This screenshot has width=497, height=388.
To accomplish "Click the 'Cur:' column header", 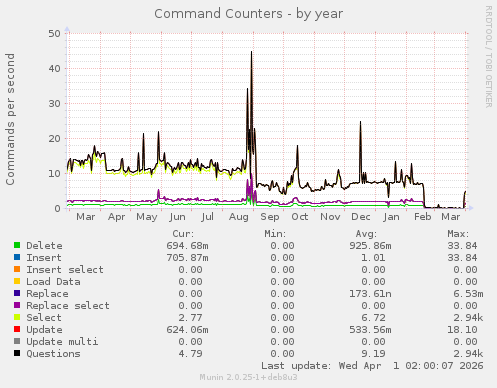I will (183, 234).
